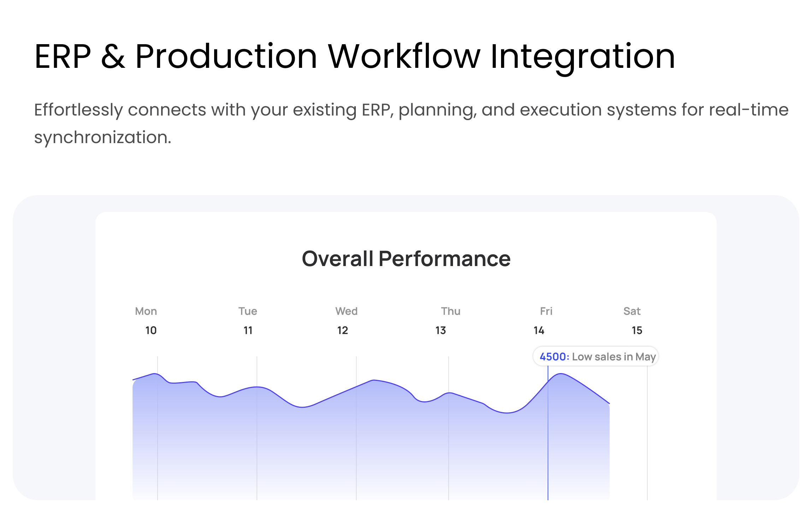Click the Wed day label
The image size is (812, 513).
coord(346,311)
